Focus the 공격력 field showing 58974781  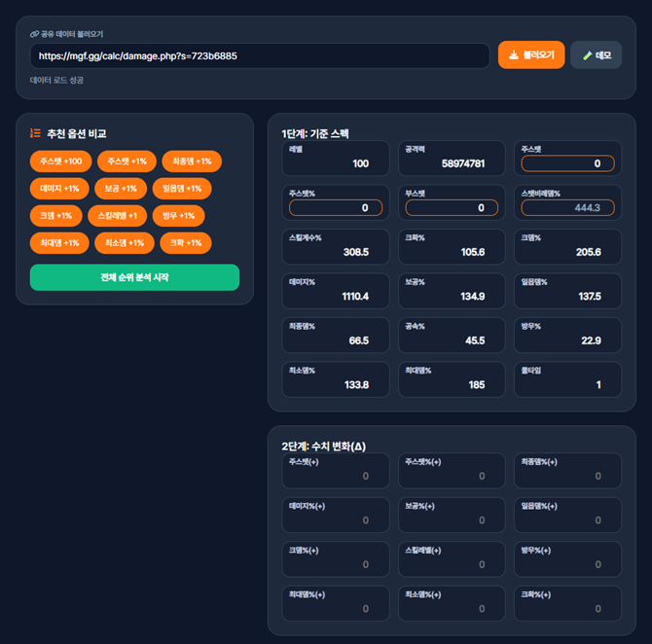click(x=451, y=163)
